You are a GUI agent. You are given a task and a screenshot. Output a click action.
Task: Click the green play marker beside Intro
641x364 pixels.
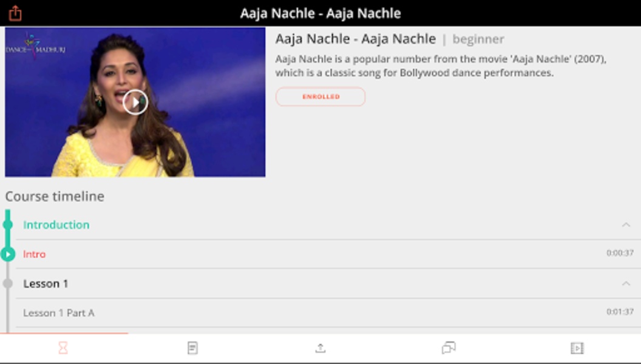click(8, 254)
